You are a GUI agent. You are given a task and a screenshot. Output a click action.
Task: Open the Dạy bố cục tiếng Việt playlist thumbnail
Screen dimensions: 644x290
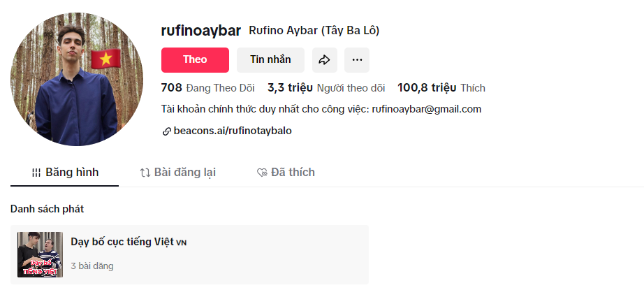(41, 254)
